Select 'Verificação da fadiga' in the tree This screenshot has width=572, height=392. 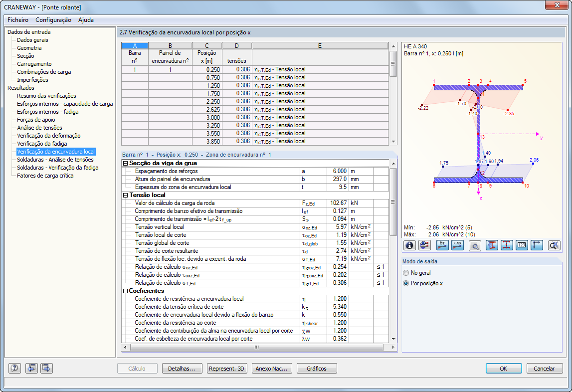coord(42,144)
